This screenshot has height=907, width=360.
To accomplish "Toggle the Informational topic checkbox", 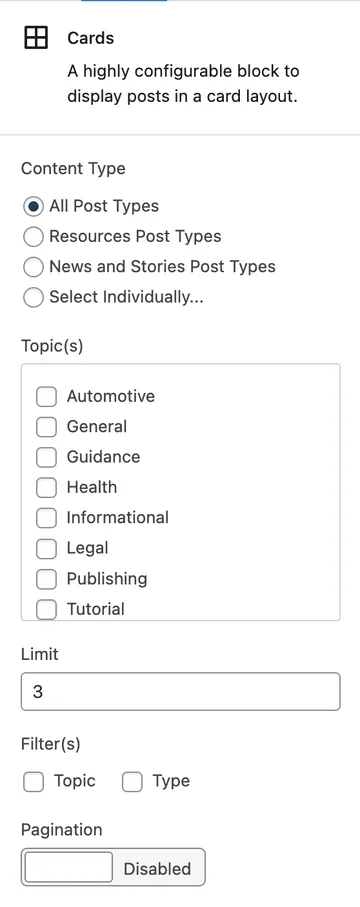I will tap(46, 518).
